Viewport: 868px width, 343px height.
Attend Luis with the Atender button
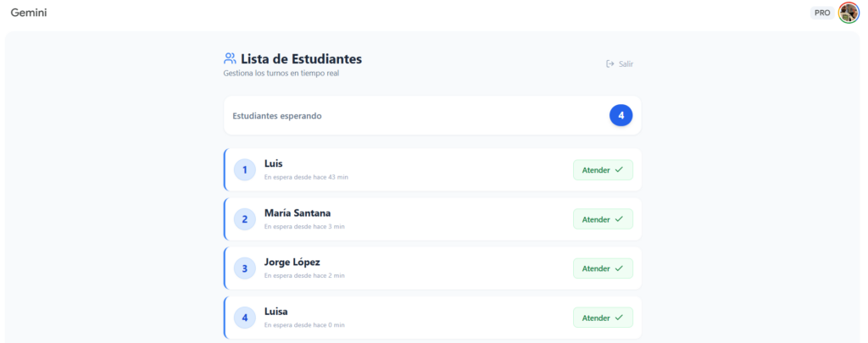tap(603, 170)
